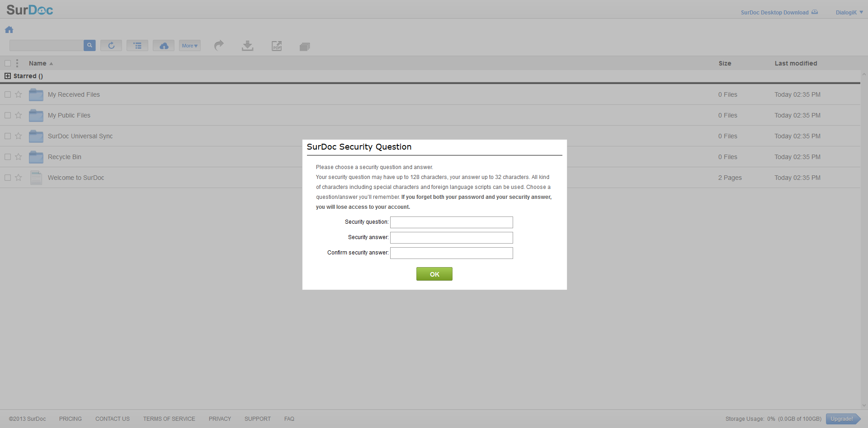Star the My Received Files folder
The height and width of the screenshot is (428, 868).
point(19,94)
